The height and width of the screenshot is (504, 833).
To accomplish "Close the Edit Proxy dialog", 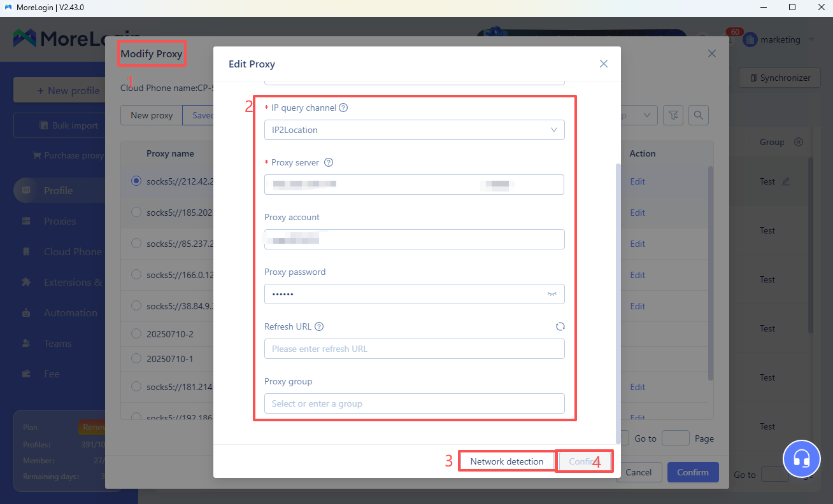I will (603, 64).
